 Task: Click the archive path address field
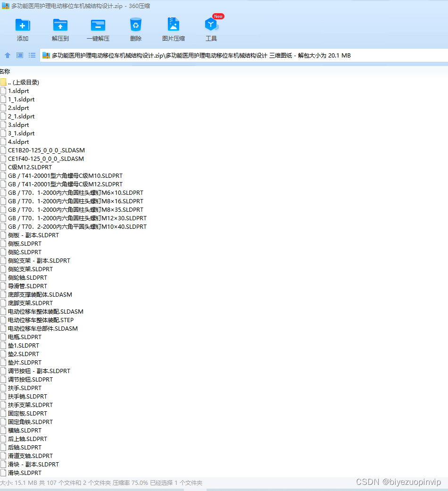pos(244,56)
